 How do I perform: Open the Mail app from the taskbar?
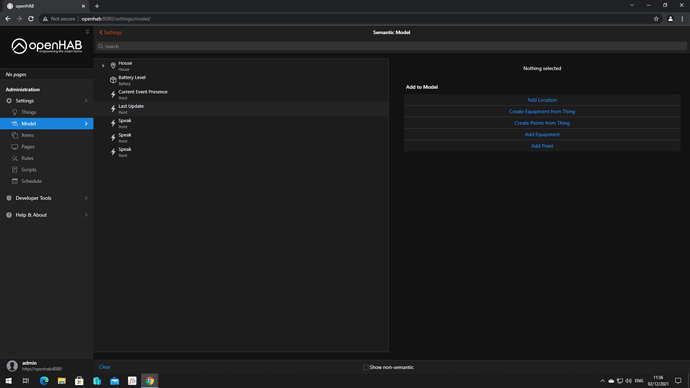point(114,381)
